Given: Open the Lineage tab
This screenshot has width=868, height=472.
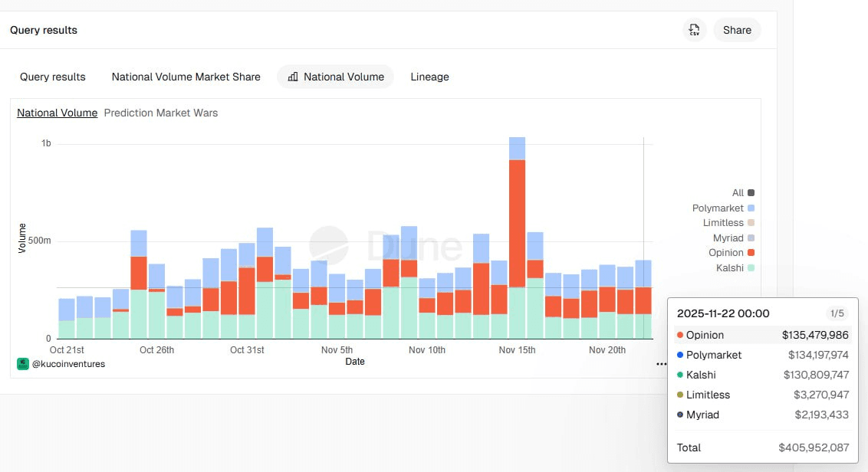Looking at the screenshot, I should (x=429, y=77).
